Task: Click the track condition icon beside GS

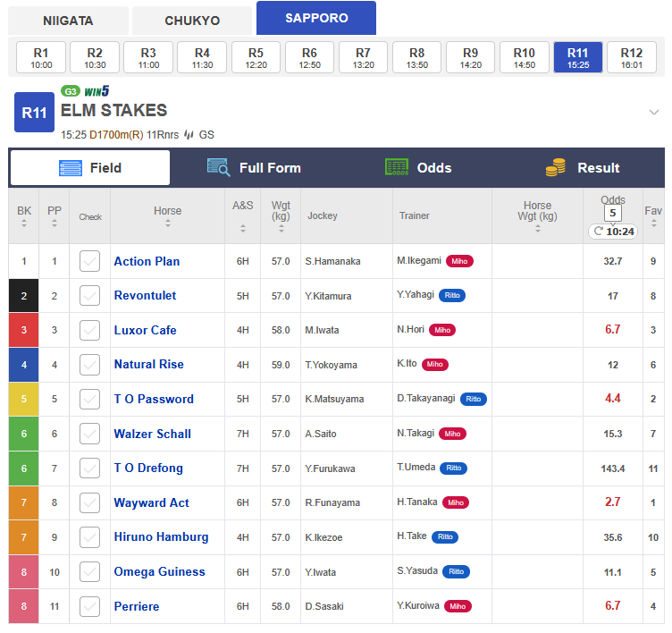Action: coord(189,135)
